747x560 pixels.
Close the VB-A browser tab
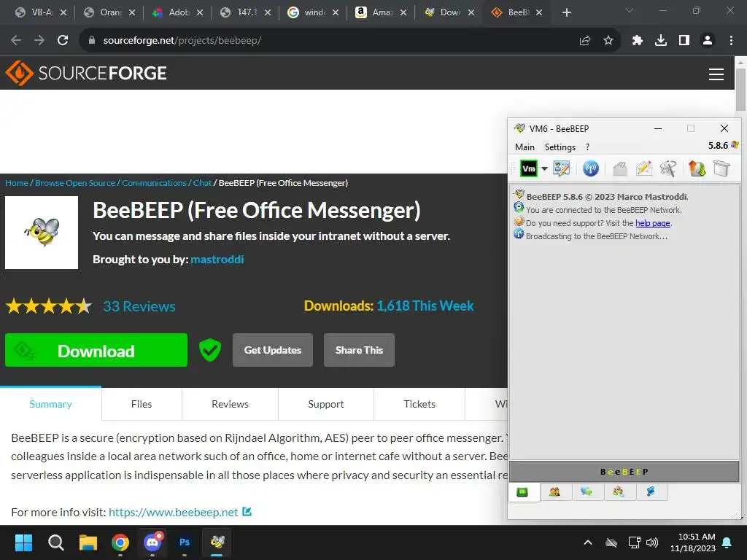click(64, 12)
